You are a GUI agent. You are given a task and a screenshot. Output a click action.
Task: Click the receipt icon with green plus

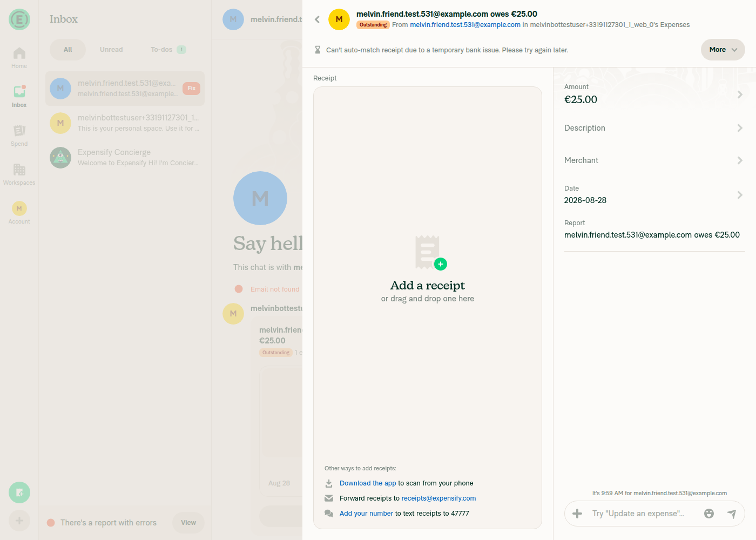430,252
